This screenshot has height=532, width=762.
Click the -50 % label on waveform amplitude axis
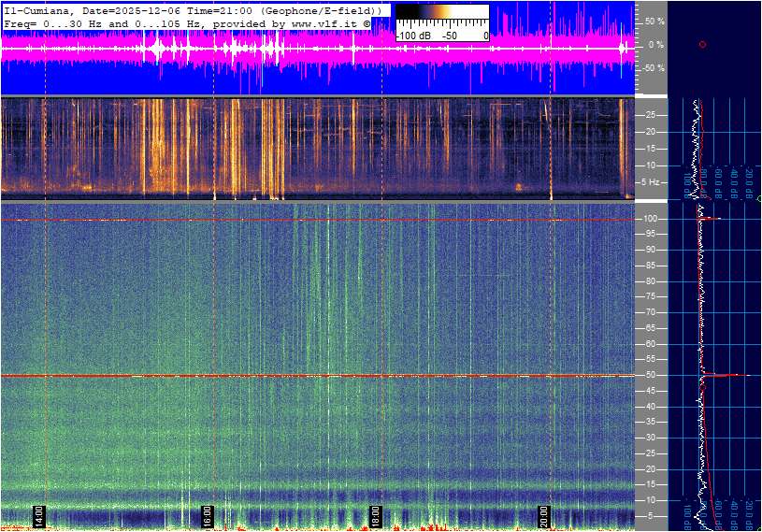click(x=653, y=68)
